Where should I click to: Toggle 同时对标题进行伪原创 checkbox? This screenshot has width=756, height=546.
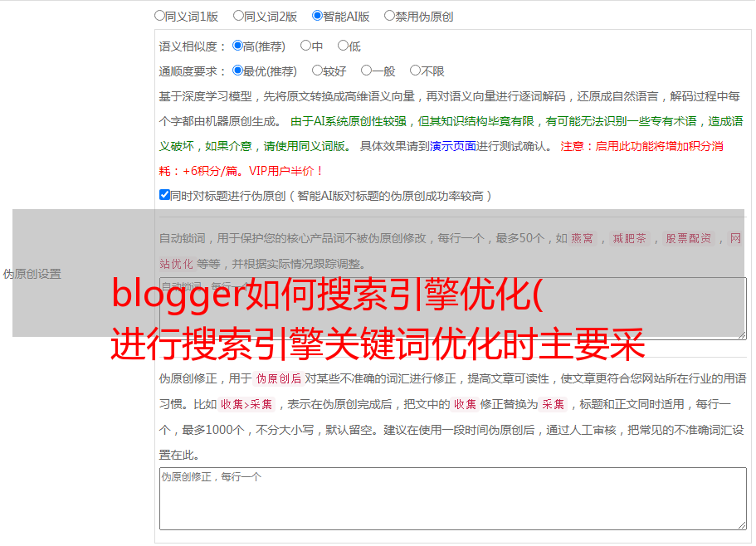164,195
